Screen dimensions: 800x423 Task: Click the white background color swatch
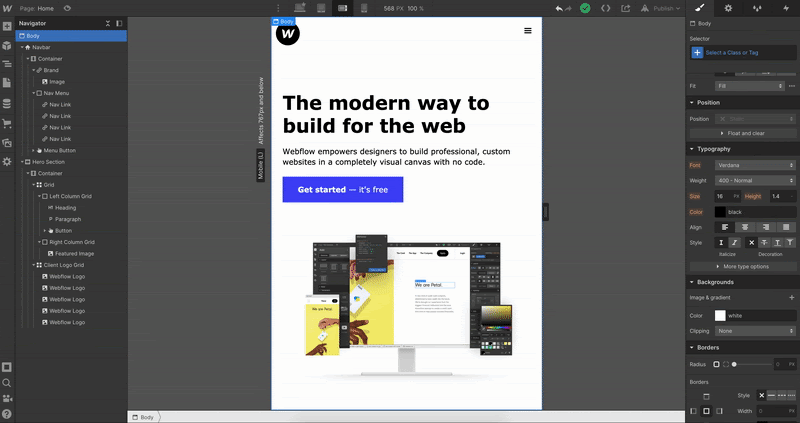coord(720,316)
